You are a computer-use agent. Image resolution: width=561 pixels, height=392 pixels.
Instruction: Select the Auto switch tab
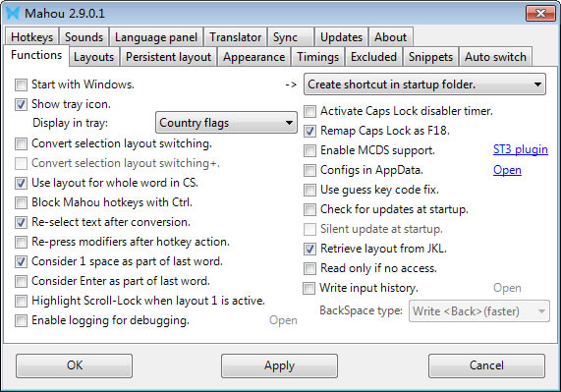click(495, 57)
